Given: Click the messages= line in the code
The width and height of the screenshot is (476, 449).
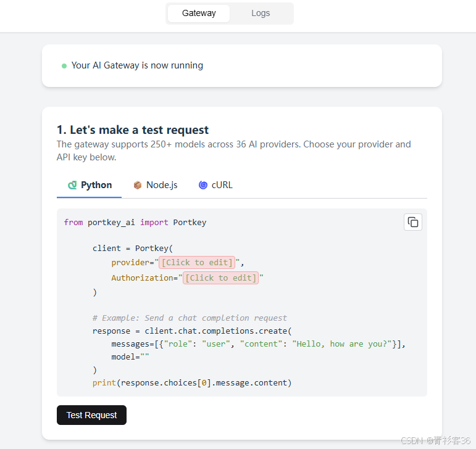Looking at the screenshot, I should [x=258, y=344].
